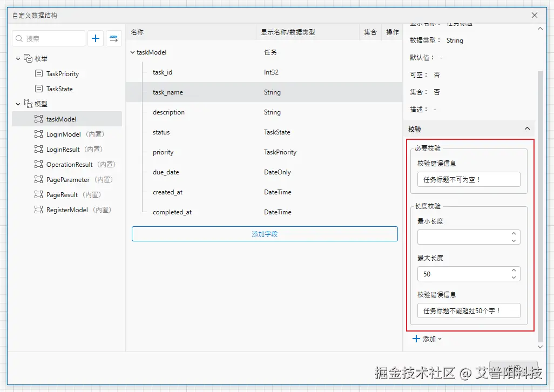Decrease 最小长度 with the down arrow
The image size is (554, 392).
514,241
